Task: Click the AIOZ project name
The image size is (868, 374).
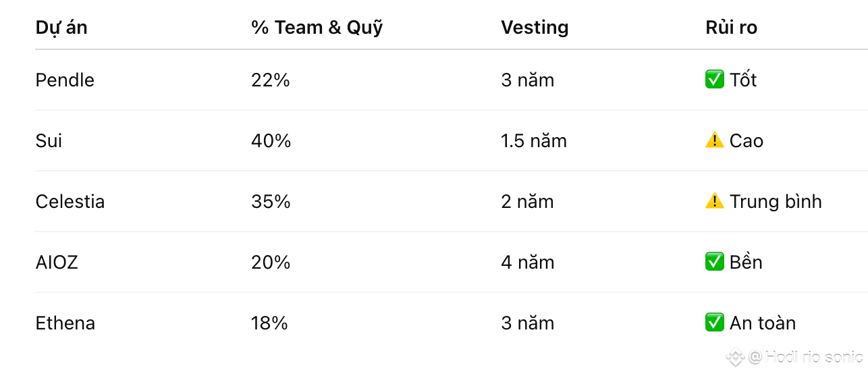Action: tap(57, 263)
